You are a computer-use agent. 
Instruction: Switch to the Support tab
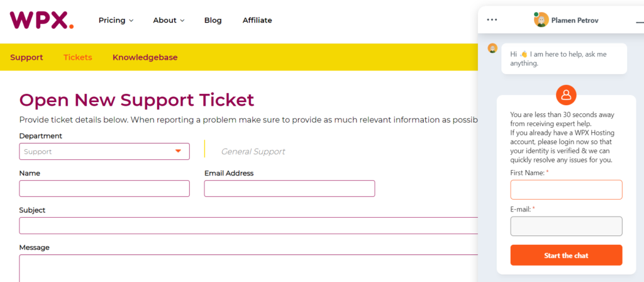(x=26, y=57)
